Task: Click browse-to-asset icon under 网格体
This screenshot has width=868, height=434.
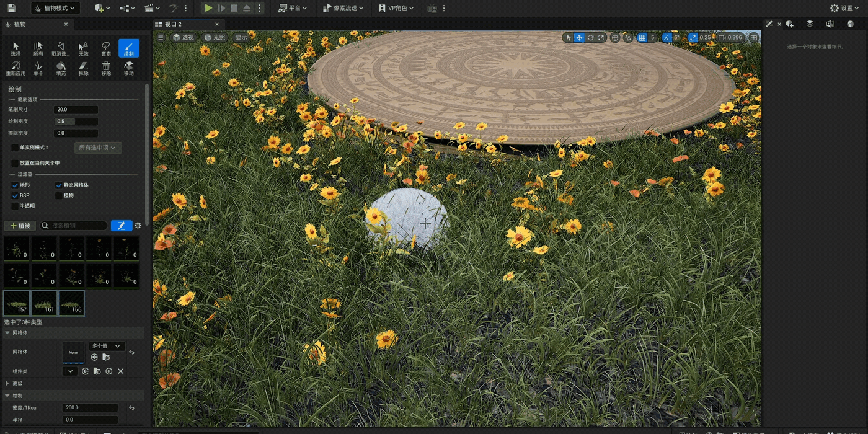Action: point(106,357)
